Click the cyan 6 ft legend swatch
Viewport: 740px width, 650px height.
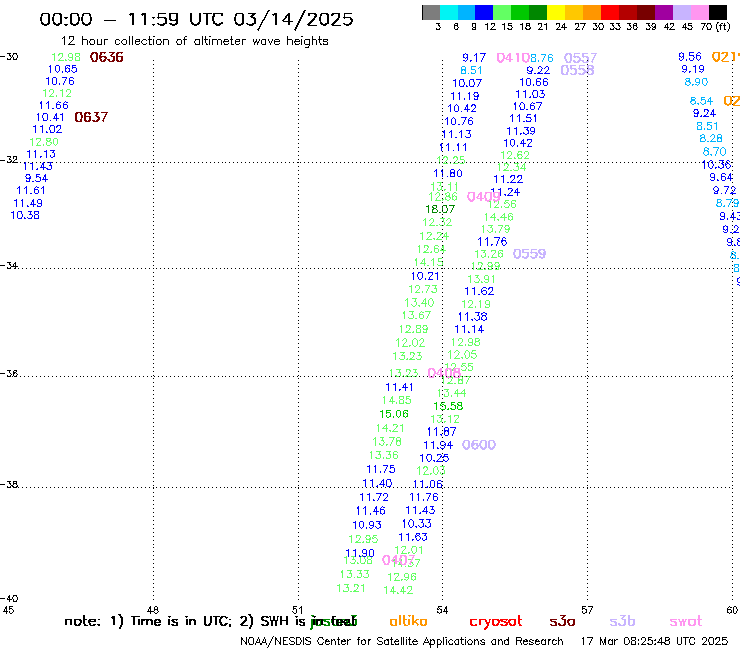(448, 12)
